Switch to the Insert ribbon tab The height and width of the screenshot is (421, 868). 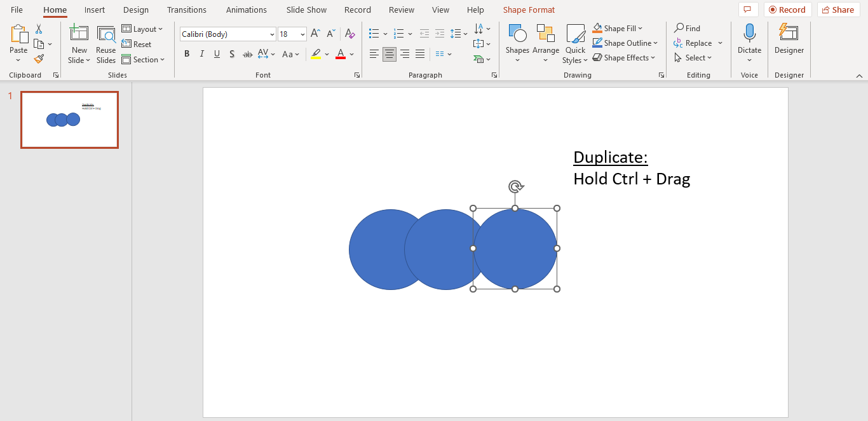tap(94, 10)
